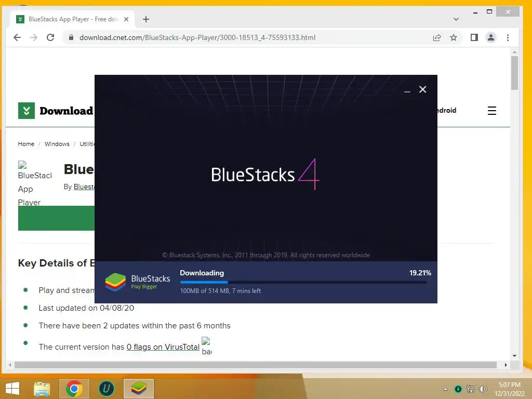Close the BlueStacks installer window
The image size is (532, 399).
pos(422,89)
